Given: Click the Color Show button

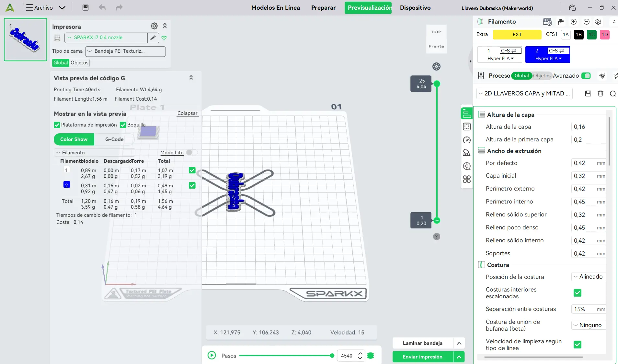Looking at the screenshot, I should [74, 139].
